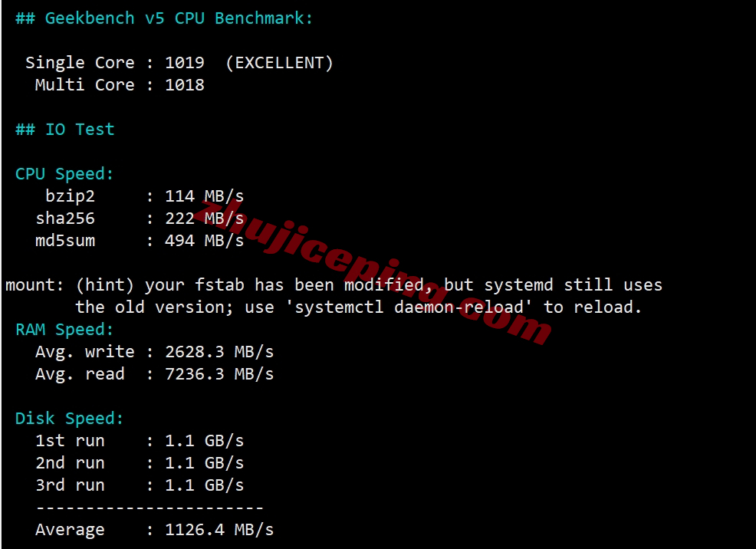
Task: Select the Avg. write 2628.3 MB/s value
Action: 219,352
